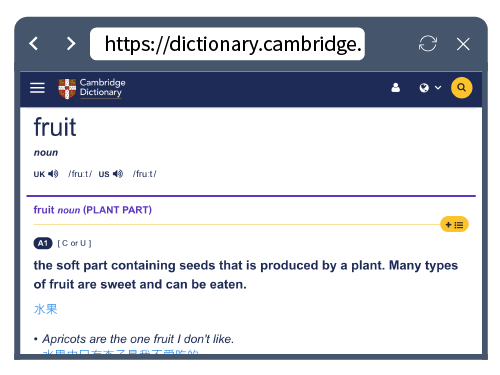
Task: Go back with the browser back arrow
Action: (x=33, y=44)
